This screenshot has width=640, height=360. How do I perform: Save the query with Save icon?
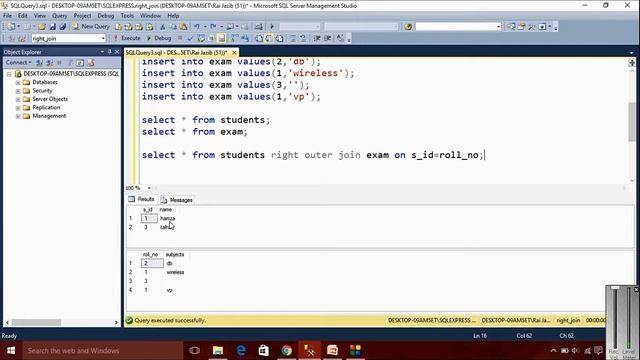point(52,27)
